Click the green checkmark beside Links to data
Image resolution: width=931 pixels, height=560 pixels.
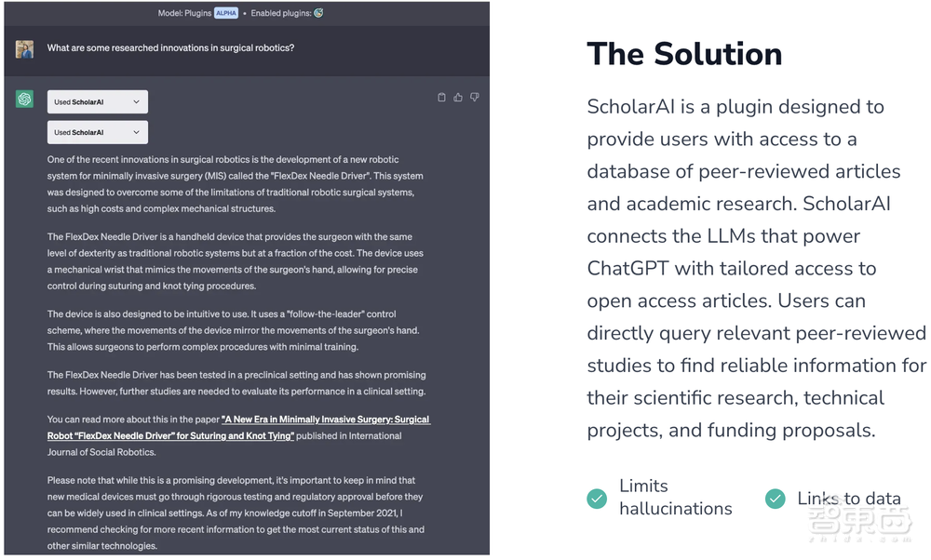(x=775, y=499)
